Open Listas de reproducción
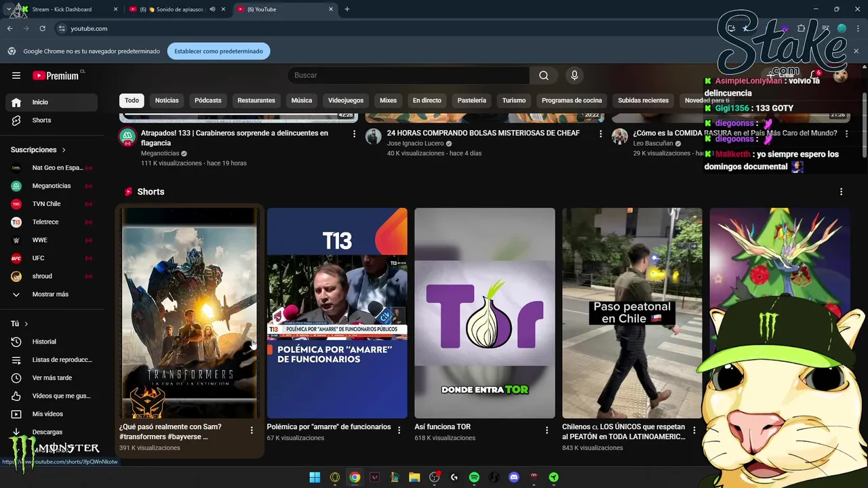 (52, 360)
